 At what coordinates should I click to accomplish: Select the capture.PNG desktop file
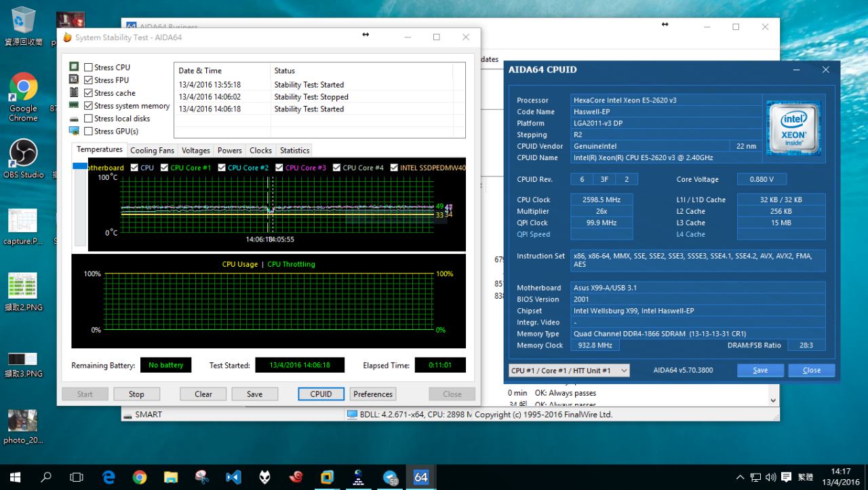coord(23,227)
